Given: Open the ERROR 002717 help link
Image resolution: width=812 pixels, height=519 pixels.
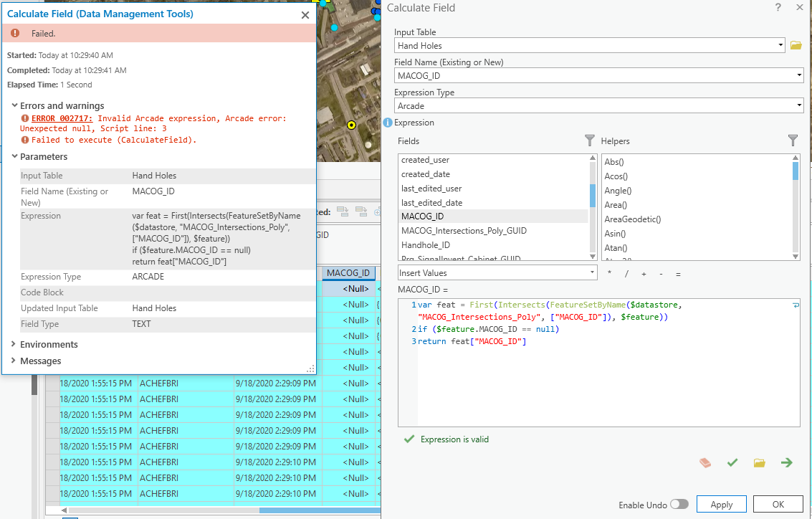Looking at the screenshot, I should pos(62,118).
